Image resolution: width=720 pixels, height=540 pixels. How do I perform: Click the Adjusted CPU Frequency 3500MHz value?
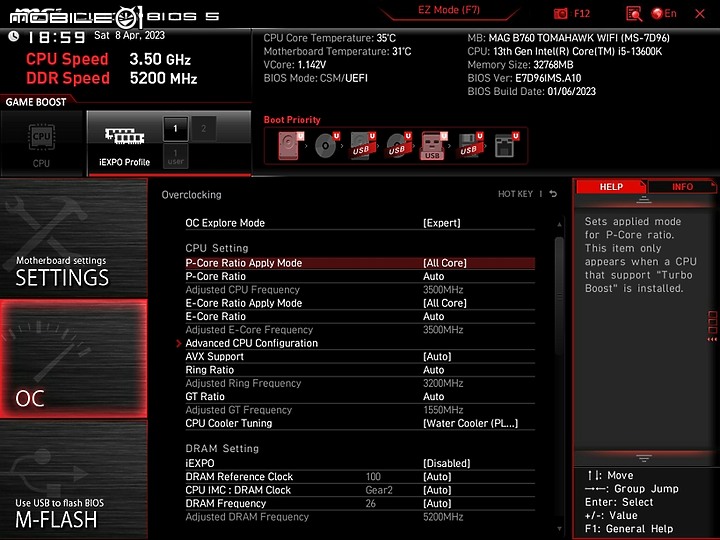point(443,290)
